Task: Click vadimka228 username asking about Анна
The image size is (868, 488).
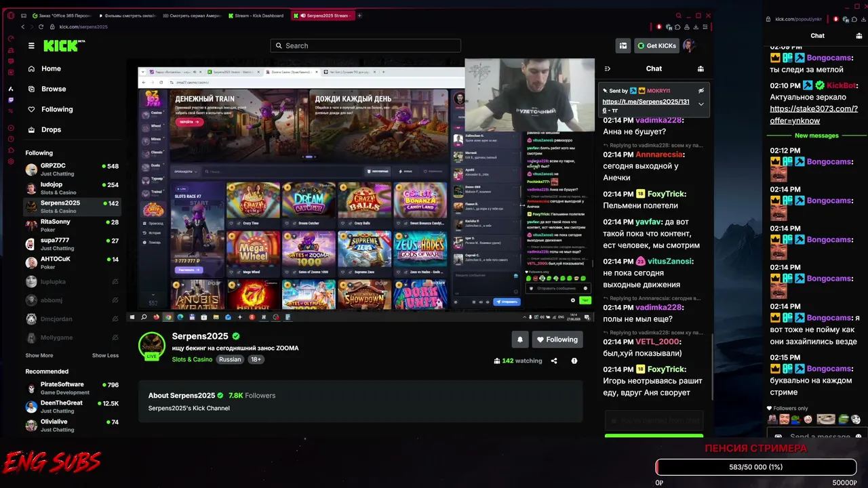Action: point(658,120)
